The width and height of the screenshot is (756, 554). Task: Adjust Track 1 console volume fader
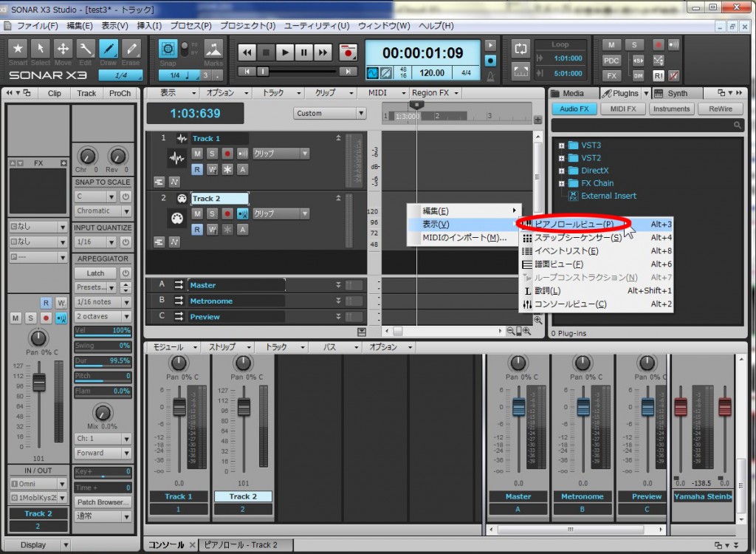[x=179, y=408]
